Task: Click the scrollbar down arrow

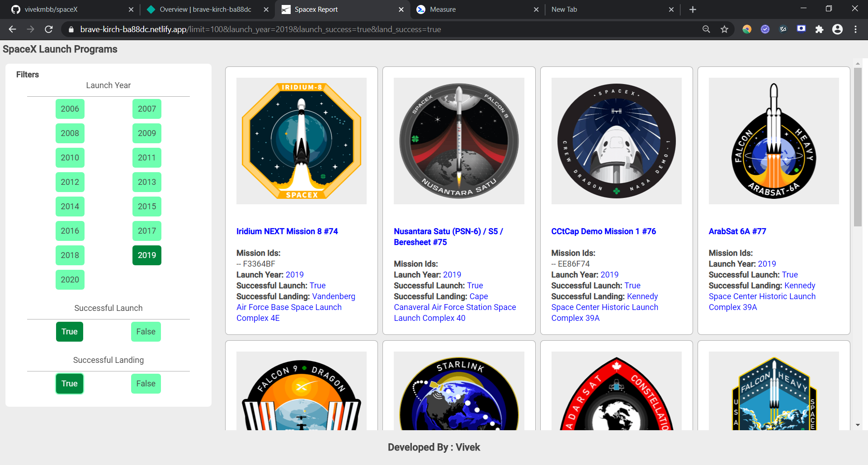Action: (x=858, y=425)
